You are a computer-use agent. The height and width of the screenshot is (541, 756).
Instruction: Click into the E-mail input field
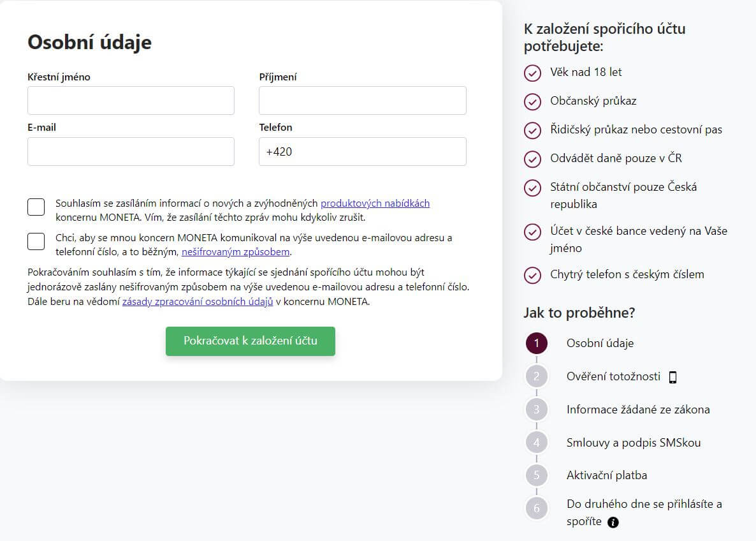pos(131,152)
